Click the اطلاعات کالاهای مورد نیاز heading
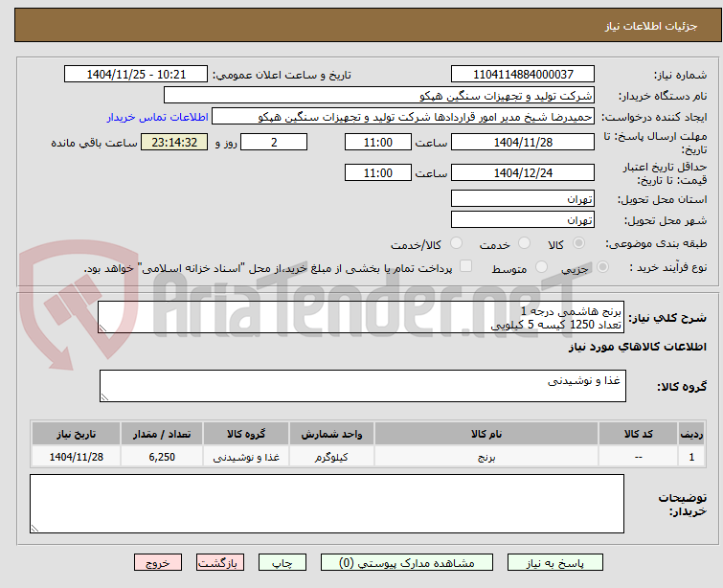The height and width of the screenshot is (588, 723). pos(637,347)
